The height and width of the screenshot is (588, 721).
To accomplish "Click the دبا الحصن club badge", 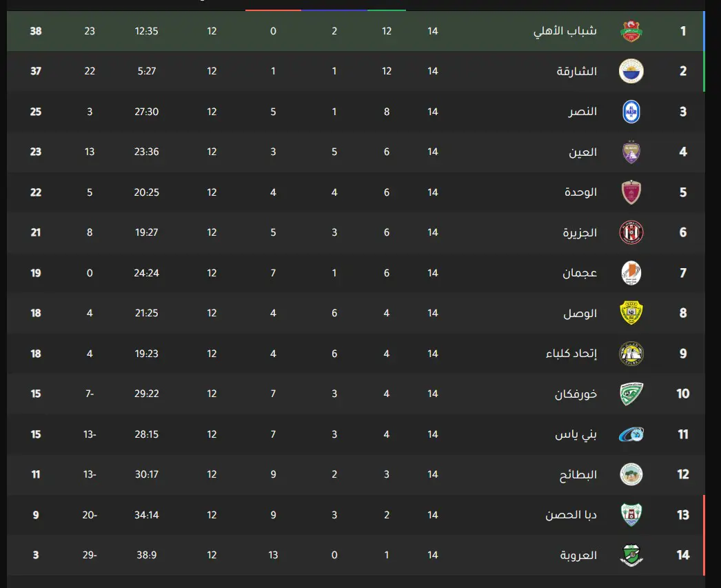I will [x=631, y=515].
